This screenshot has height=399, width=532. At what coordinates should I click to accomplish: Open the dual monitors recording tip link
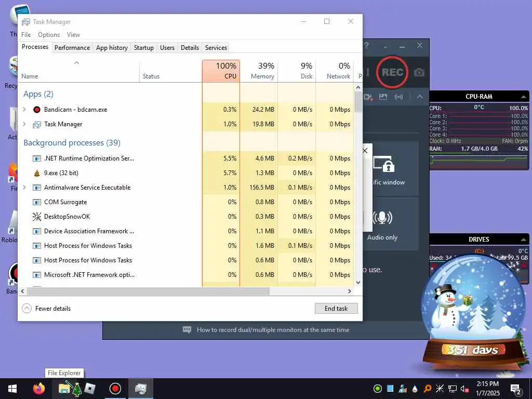[x=273, y=330]
